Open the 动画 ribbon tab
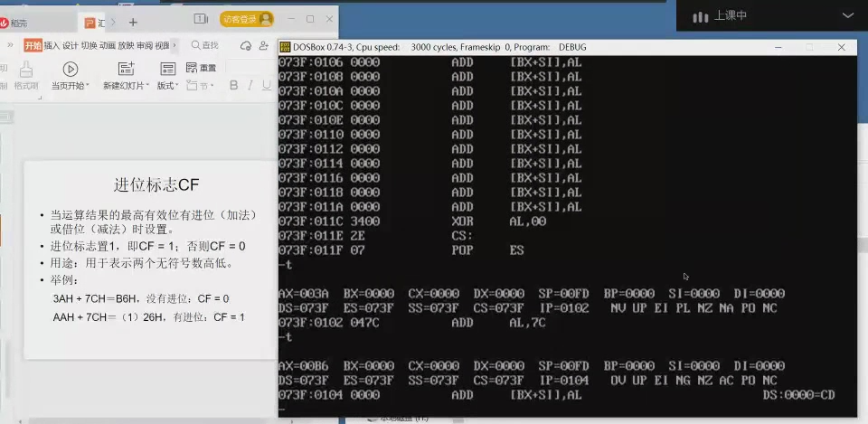 (107, 45)
